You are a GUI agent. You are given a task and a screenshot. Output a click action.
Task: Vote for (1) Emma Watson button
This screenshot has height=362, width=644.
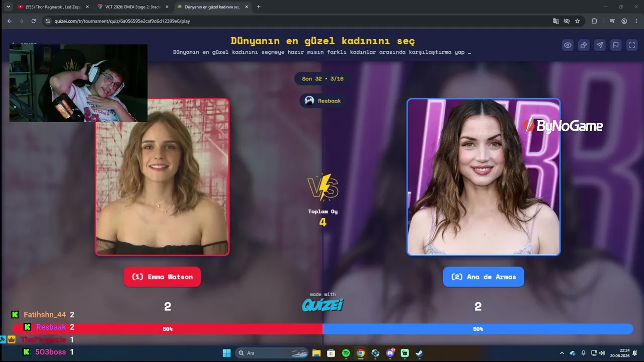(162, 277)
